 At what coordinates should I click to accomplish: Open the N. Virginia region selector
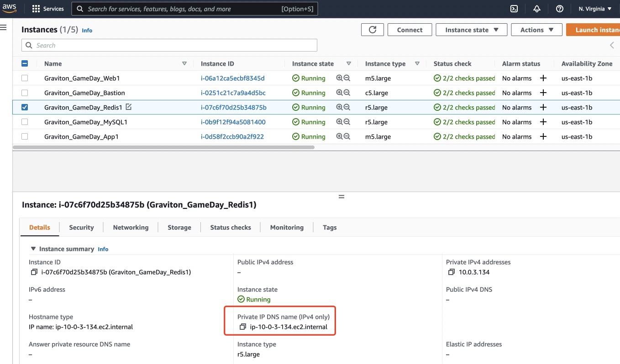tap(595, 9)
